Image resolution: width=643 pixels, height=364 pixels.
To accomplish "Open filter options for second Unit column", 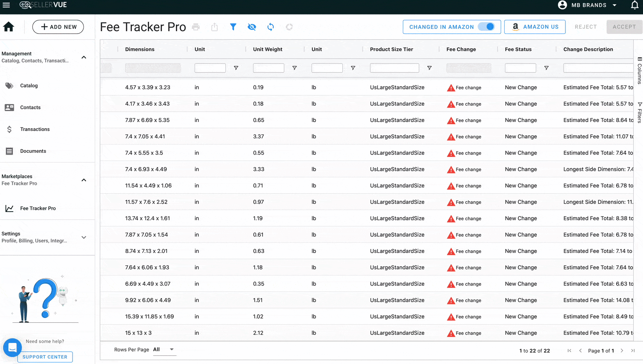I will [353, 68].
